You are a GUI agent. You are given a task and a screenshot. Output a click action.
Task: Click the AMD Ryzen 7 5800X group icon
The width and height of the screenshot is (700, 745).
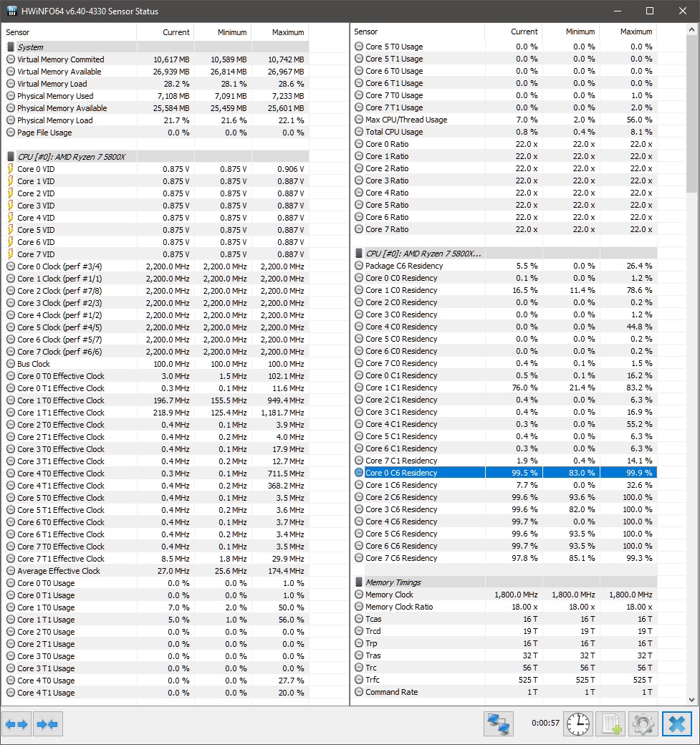click(x=11, y=157)
